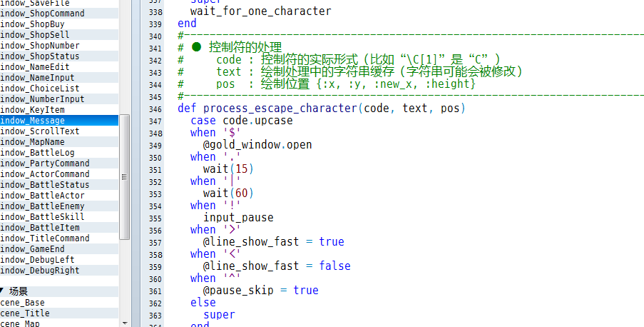Click line number 346 in the gutter
The height and width of the screenshot is (327, 644).
click(155, 109)
